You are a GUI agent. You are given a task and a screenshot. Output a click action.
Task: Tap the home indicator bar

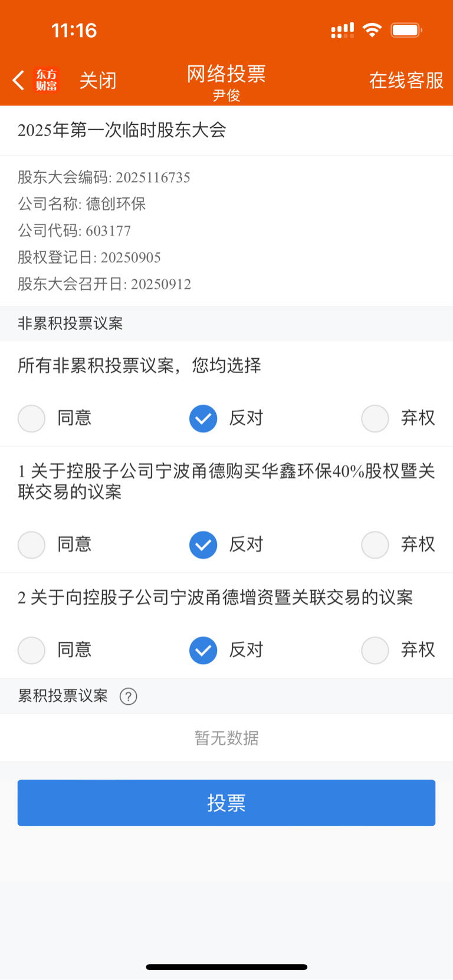[x=226, y=966]
